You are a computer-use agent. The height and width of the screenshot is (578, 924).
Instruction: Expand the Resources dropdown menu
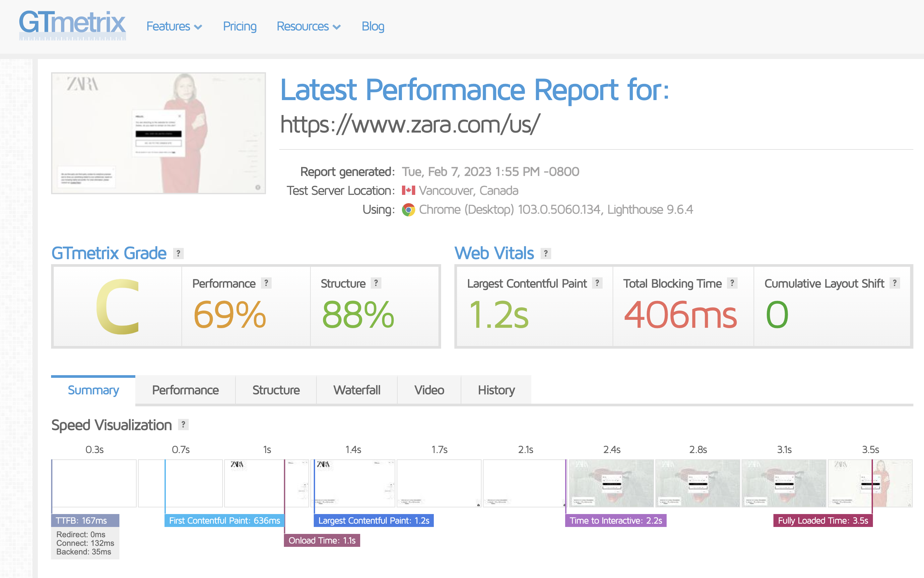308,27
